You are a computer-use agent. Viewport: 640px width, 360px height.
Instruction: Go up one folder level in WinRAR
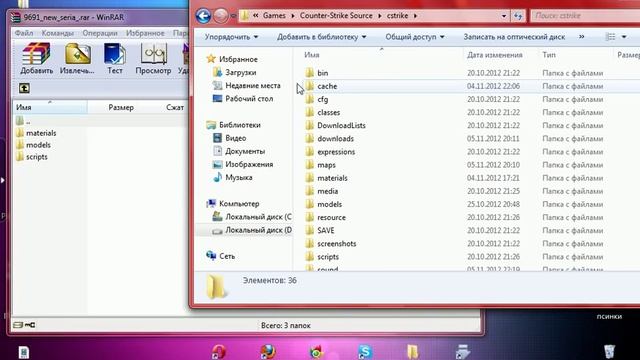[x=24, y=88]
